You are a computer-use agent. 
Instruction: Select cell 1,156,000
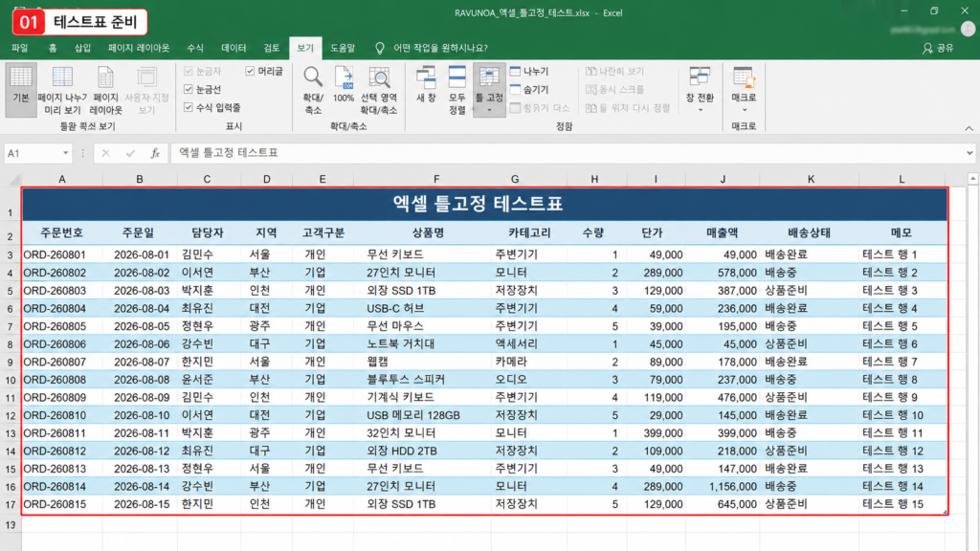723,487
